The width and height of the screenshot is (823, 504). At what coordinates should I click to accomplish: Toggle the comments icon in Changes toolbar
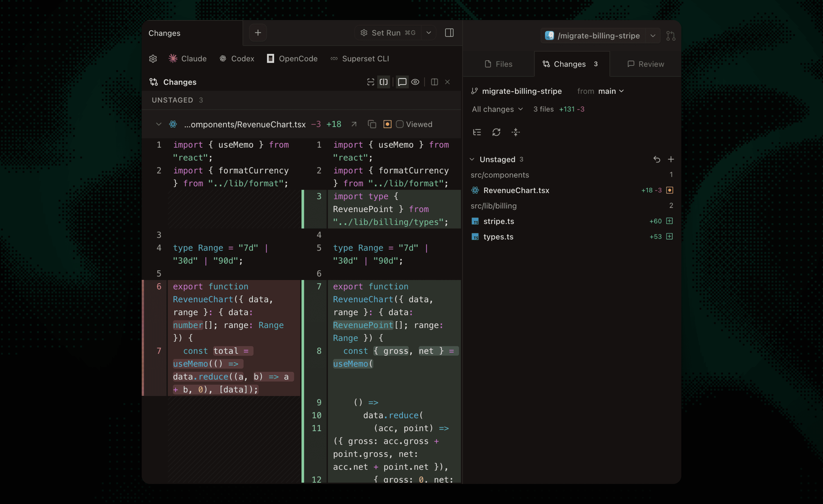[x=402, y=82]
